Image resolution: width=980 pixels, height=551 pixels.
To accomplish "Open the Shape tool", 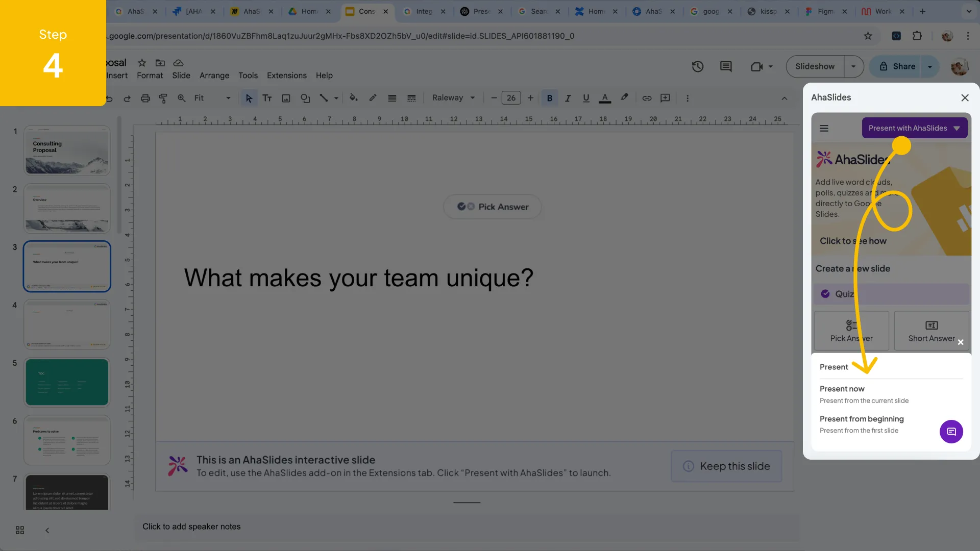I will [305, 98].
